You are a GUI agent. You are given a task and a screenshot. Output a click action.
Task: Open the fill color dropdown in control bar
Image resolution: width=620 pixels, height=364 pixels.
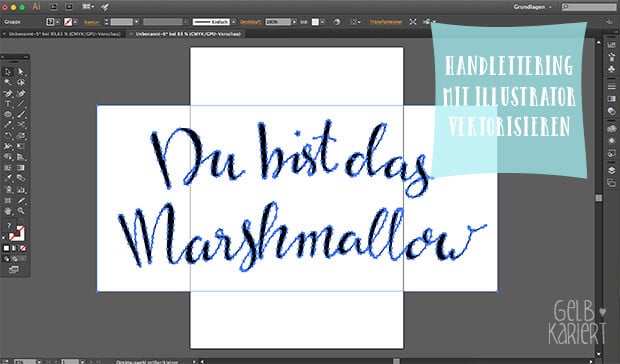pos(58,22)
